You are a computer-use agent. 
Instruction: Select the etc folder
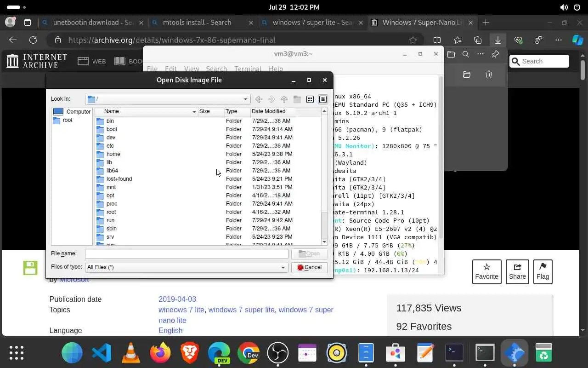110,146
